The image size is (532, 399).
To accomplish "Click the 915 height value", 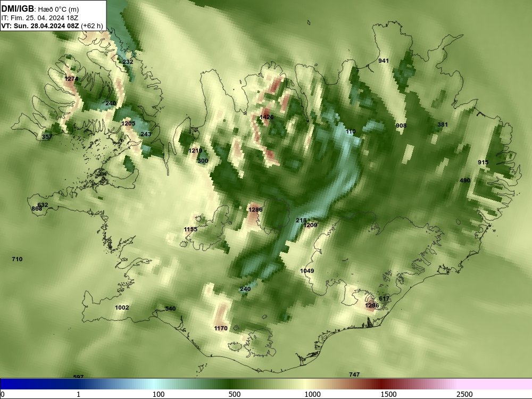I will pyautogui.click(x=483, y=162).
